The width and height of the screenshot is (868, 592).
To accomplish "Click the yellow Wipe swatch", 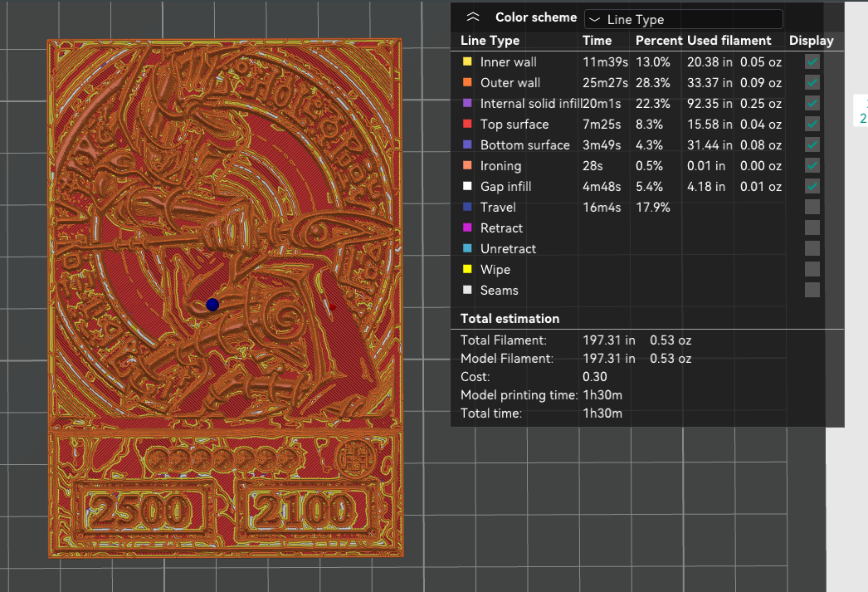I will coord(467,269).
